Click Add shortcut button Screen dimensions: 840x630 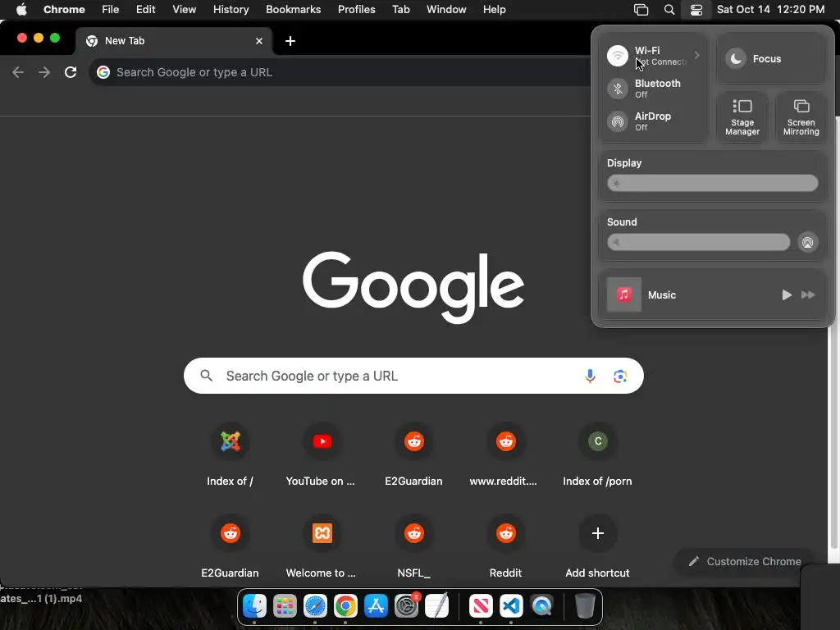pyautogui.click(x=597, y=546)
